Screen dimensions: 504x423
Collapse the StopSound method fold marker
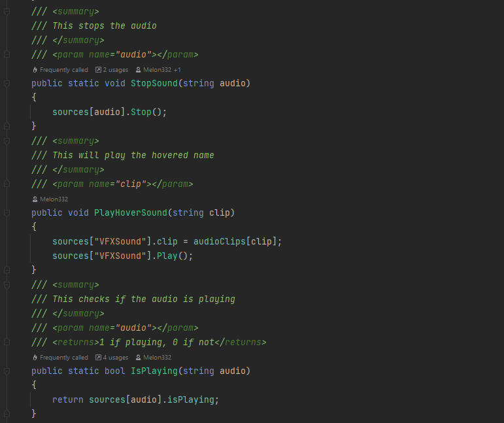(7, 84)
